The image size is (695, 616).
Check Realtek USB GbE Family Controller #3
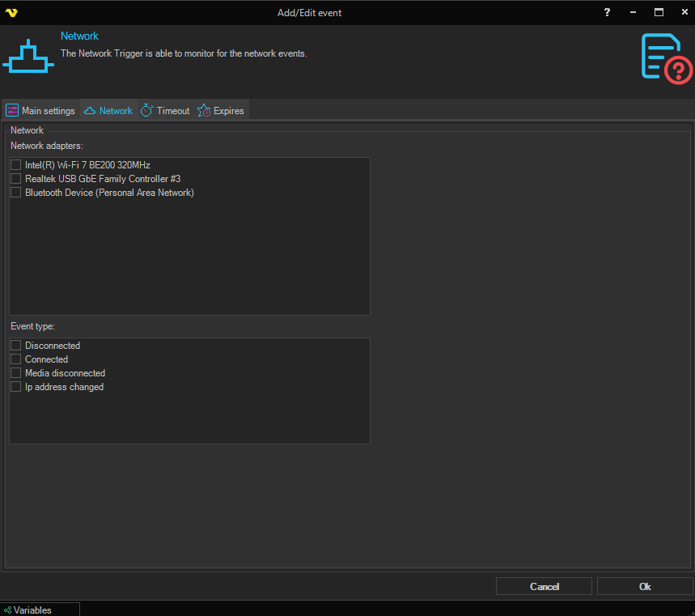15,179
